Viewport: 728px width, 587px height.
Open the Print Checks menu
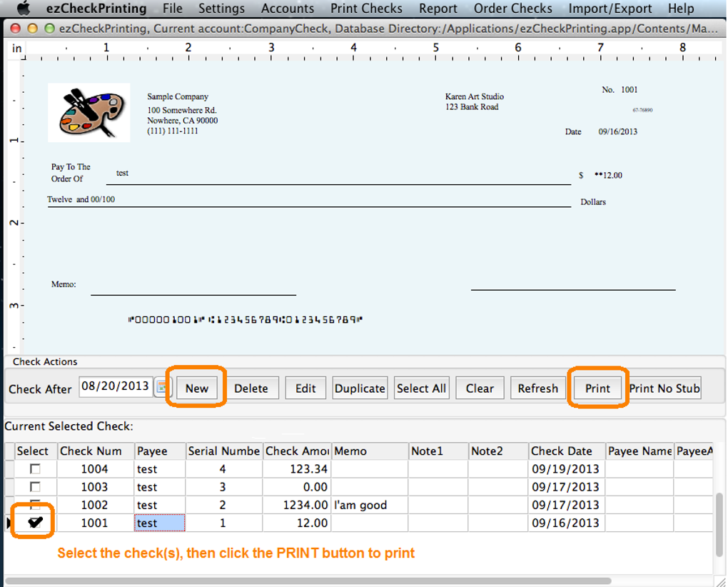tap(366, 9)
